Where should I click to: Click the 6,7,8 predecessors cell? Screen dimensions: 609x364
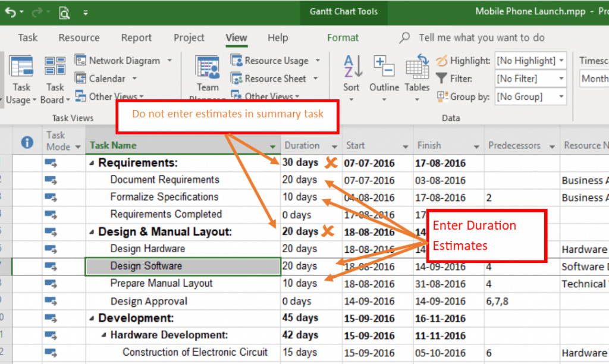click(522, 302)
